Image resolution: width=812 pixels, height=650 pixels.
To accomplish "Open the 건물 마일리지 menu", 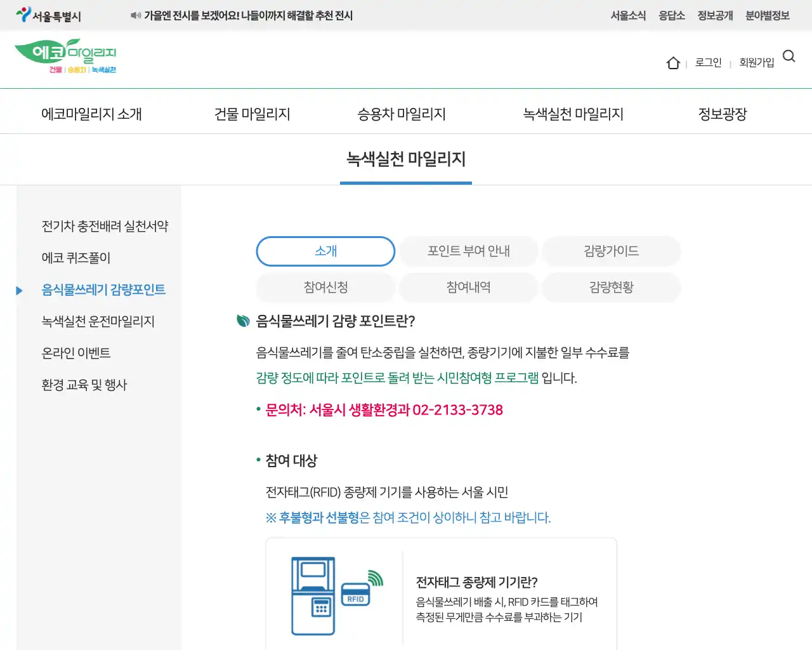I will point(252,114).
